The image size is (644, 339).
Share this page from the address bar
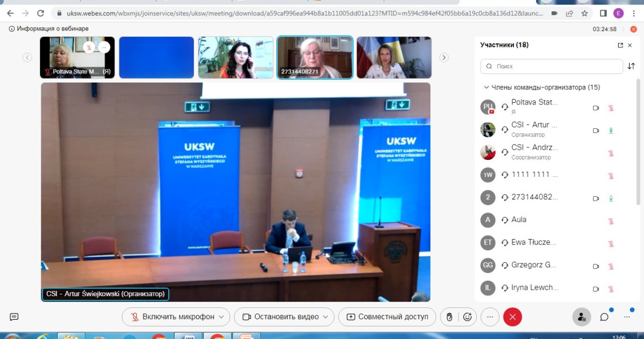[x=569, y=14]
